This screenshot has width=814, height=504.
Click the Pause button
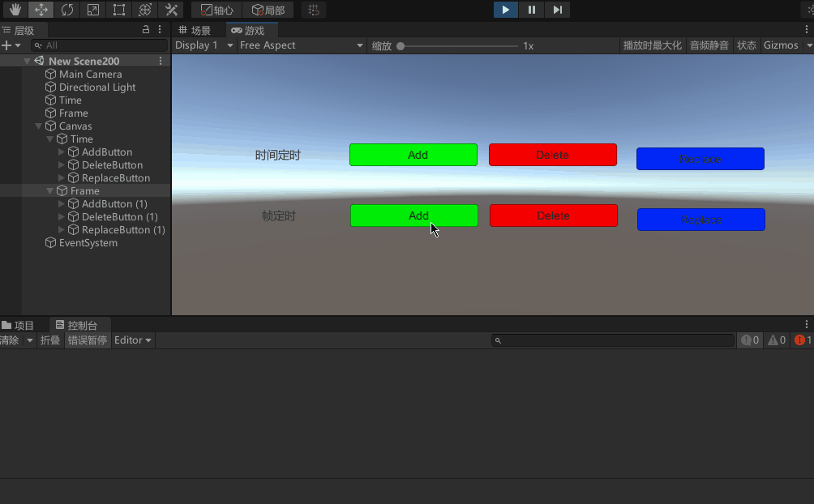(x=532, y=10)
